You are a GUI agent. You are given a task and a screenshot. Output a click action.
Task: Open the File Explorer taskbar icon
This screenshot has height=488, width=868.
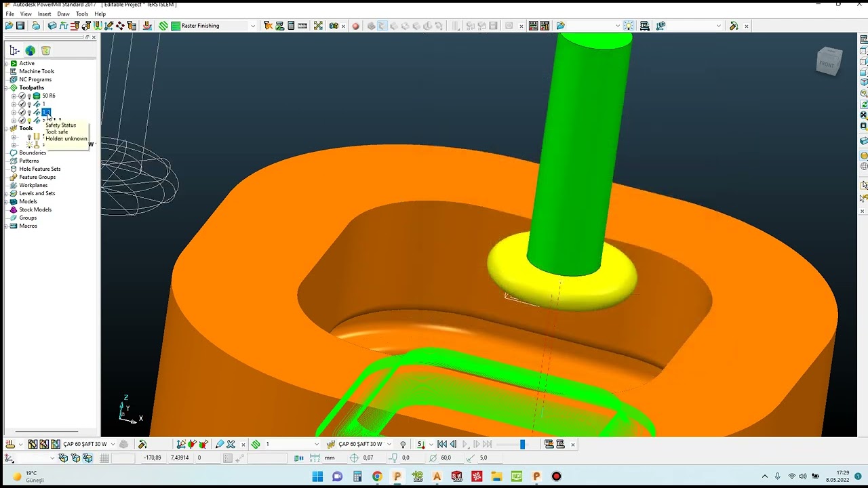(x=496, y=476)
